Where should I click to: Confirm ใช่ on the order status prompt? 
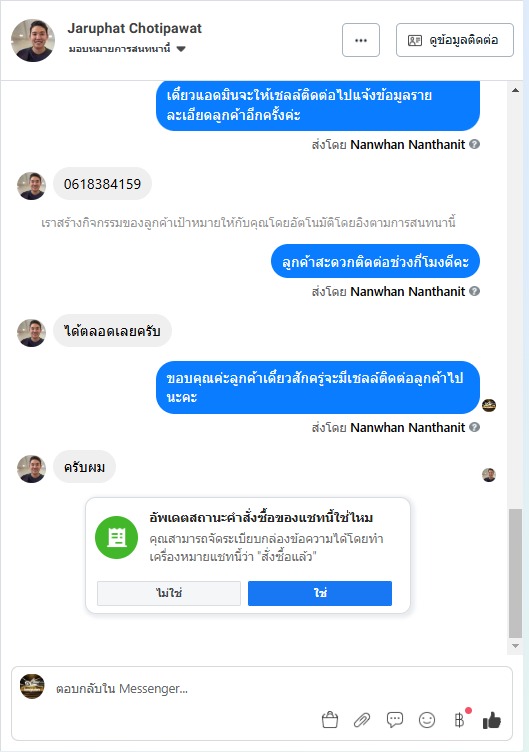(320, 593)
